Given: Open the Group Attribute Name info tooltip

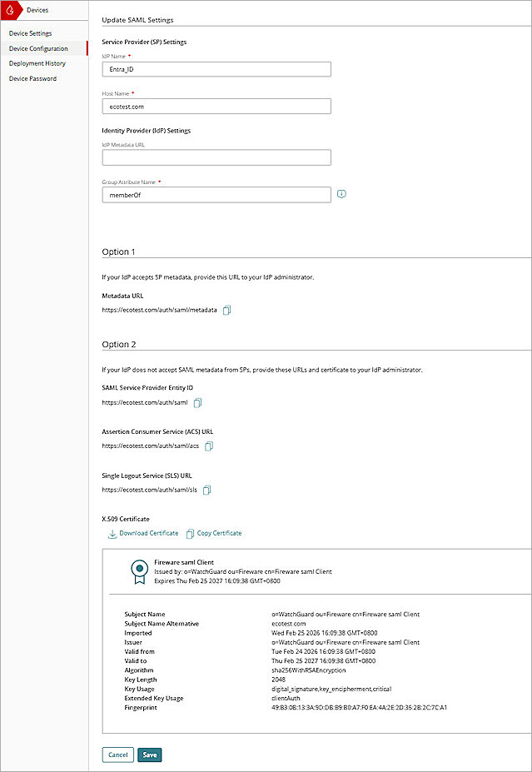Looking at the screenshot, I should click(x=341, y=193).
